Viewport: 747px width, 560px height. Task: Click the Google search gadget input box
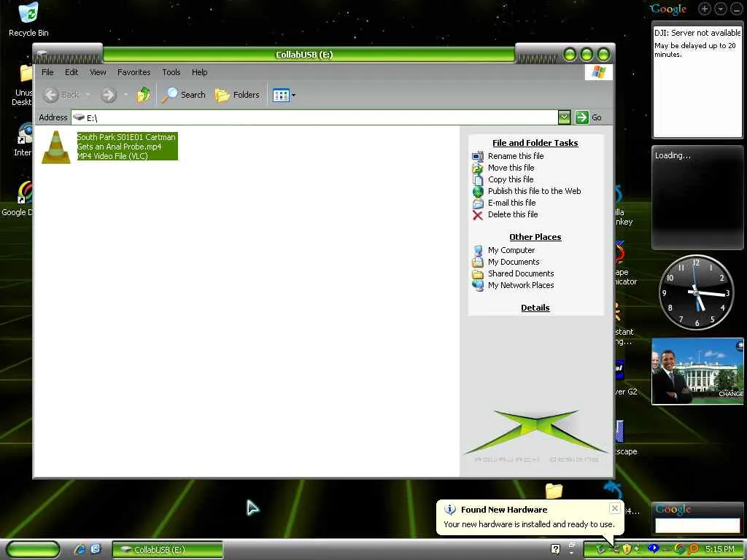point(697,525)
